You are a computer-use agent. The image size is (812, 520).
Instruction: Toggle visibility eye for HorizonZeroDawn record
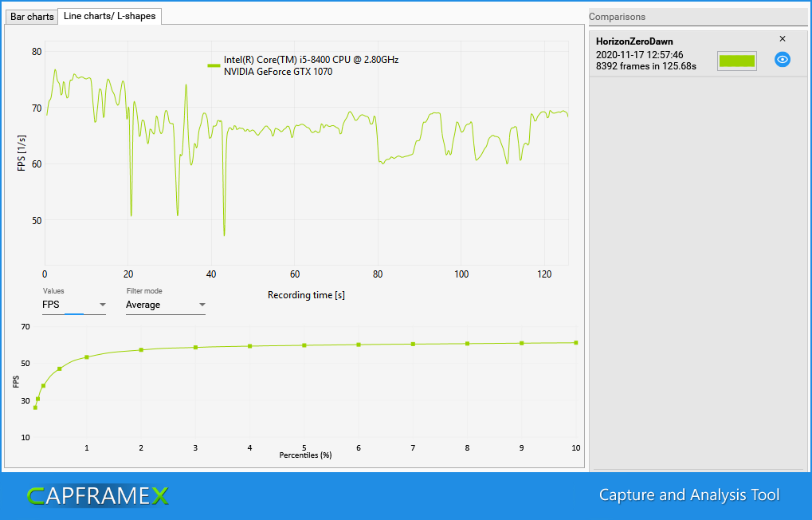783,60
